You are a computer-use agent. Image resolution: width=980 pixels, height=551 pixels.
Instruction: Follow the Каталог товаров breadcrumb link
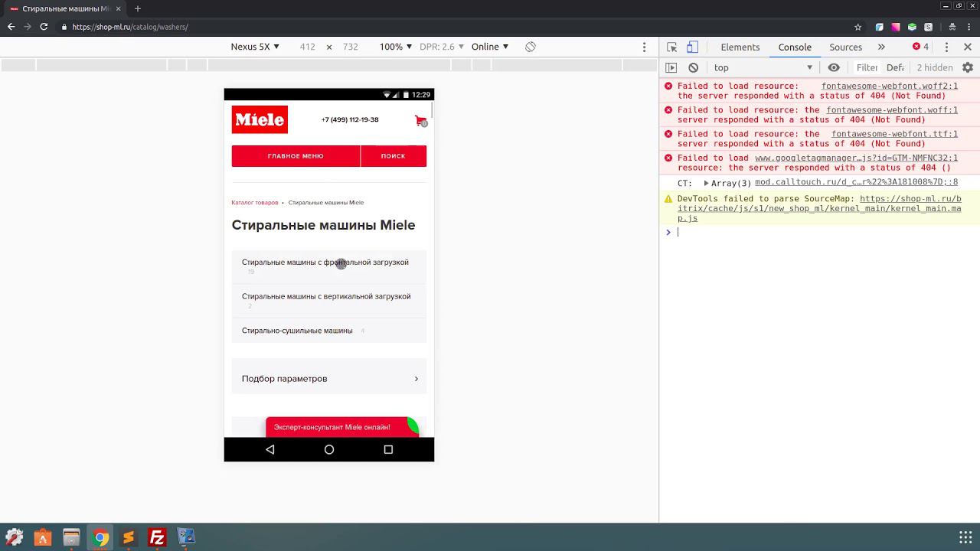(x=255, y=203)
